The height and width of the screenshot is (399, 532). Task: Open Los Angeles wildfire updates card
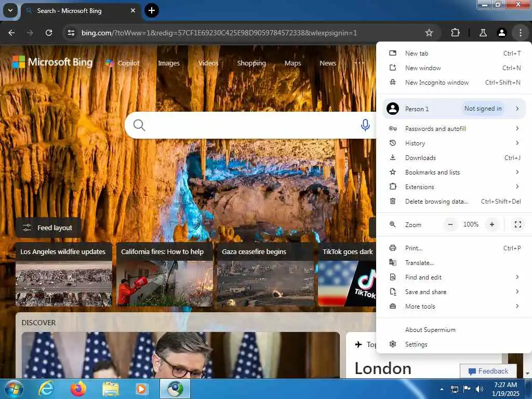[x=64, y=275]
